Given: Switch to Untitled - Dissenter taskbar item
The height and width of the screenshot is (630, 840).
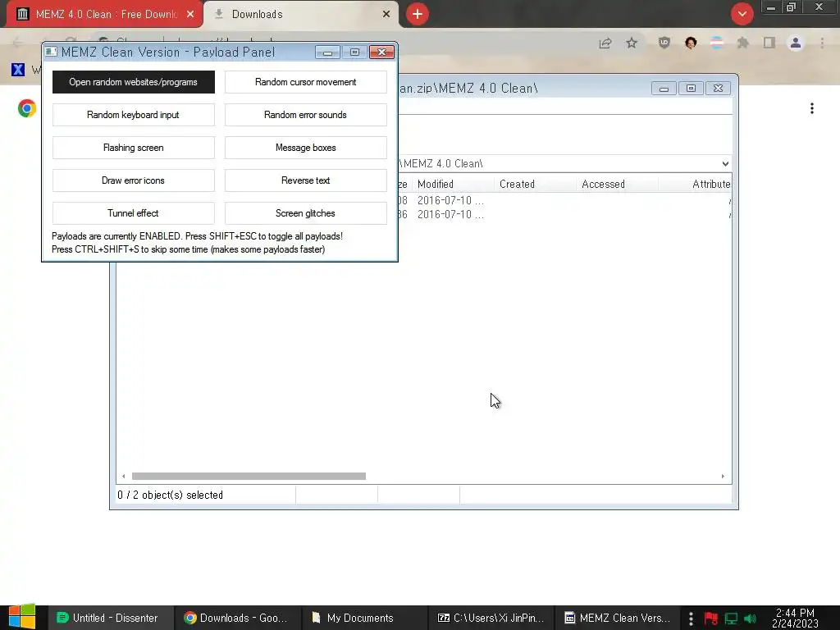Looking at the screenshot, I should click(111, 618).
